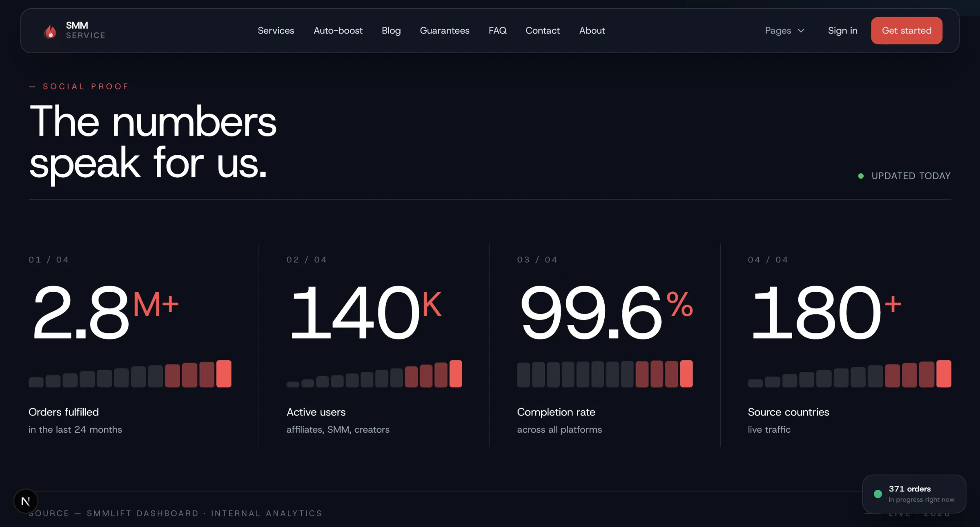Open the Services nav item
Image resolution: width=980 pixels, height=527 pixels.
pyautogui.click(x=276, y=31)
